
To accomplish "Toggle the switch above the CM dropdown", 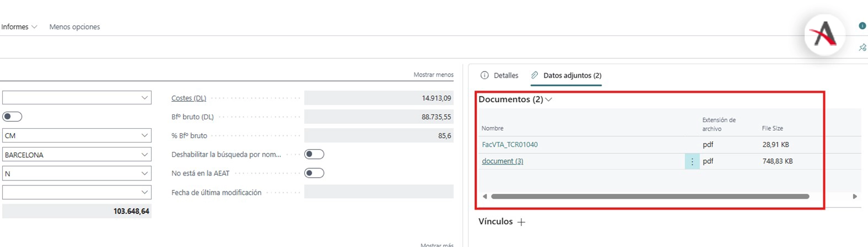I will pos(12,117).
